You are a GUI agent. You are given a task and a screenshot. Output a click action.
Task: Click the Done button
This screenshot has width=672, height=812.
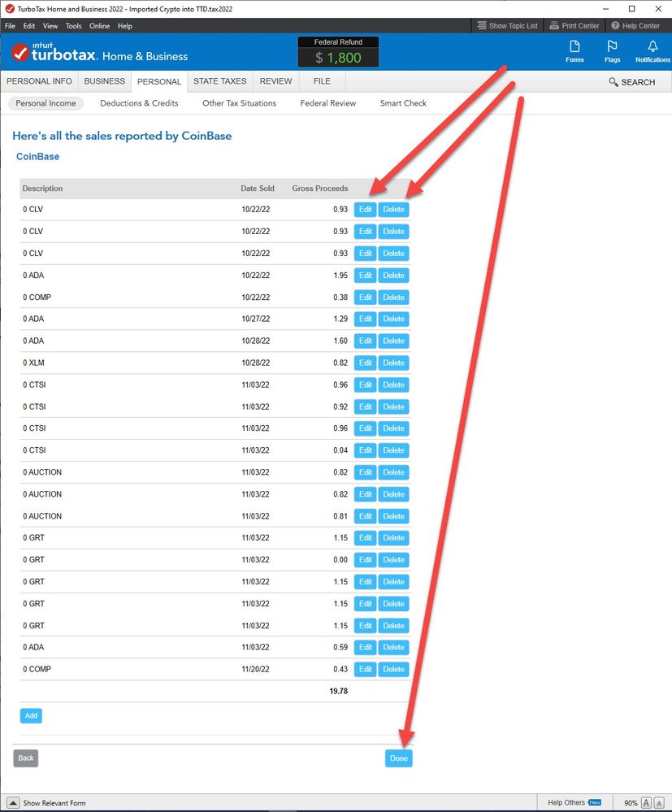tap(398, 758)
